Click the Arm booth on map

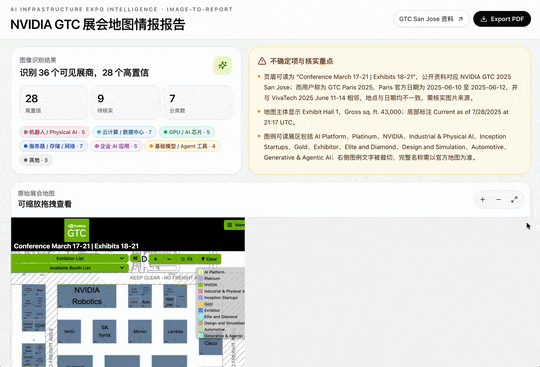tap(146, 301)
